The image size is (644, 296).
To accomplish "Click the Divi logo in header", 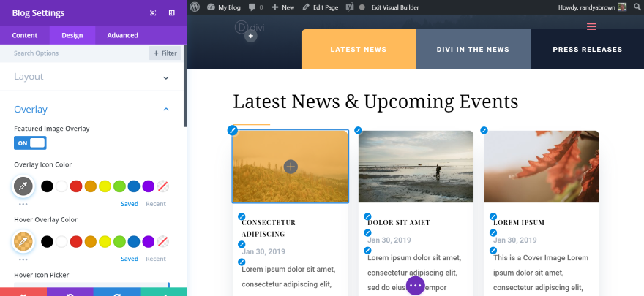I will (x=250, y=28).
